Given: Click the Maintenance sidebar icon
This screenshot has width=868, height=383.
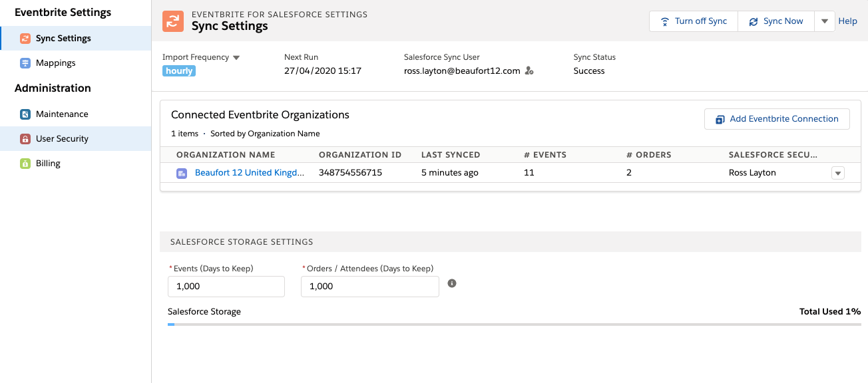Looking at the screenshot, I should [25, 114].
